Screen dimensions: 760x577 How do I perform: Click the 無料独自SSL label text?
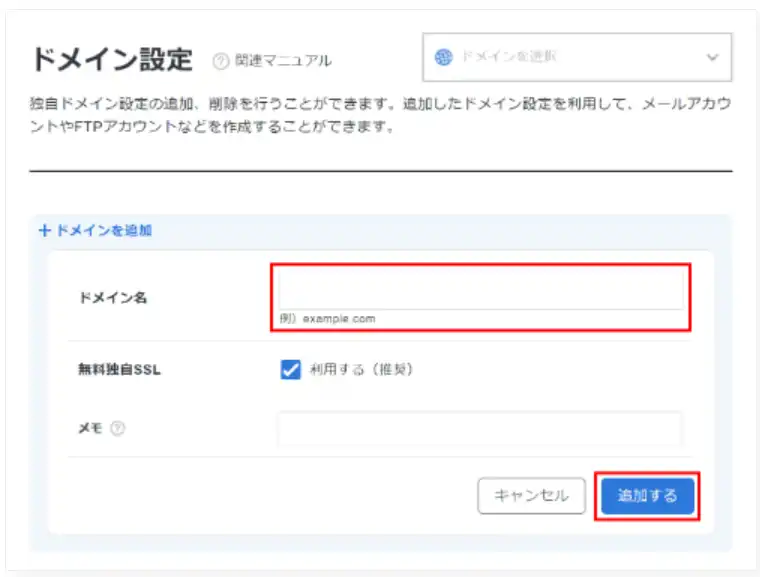click(119, 370)
